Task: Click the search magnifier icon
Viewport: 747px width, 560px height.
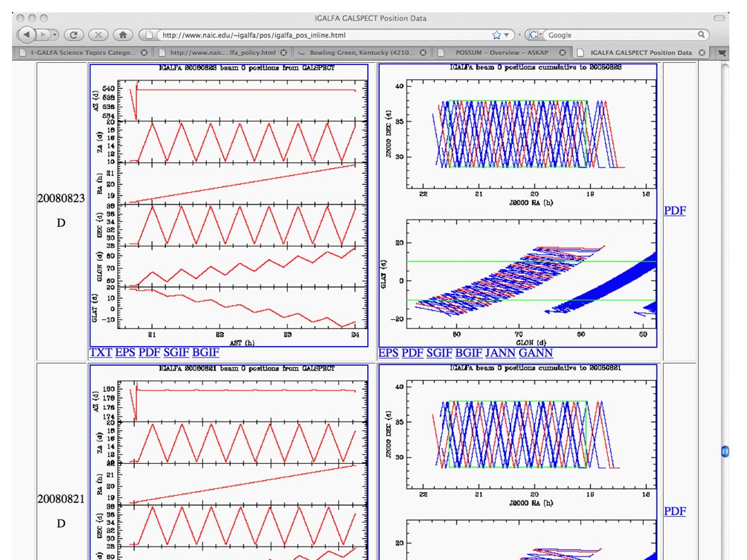Action: (701, 35)
